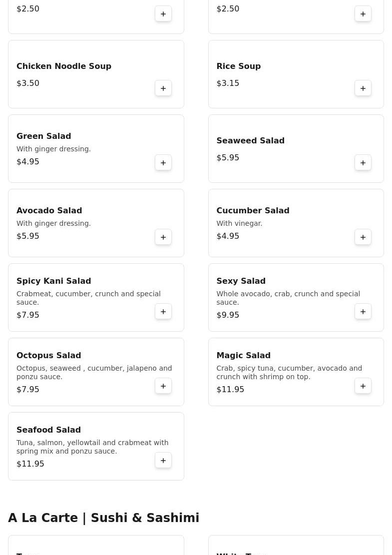Select the Rice Soup item name
The width and height of the screenshot is (392, 555).
coord(238,66)
